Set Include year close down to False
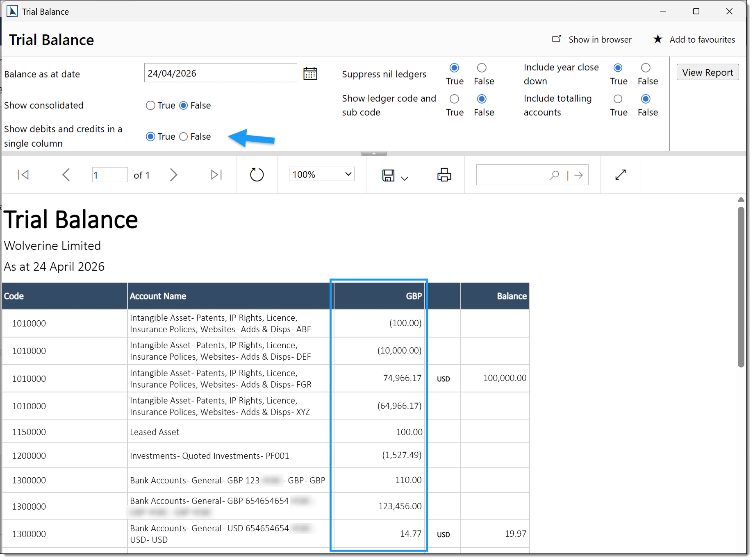753x560 pixels. pos(646,68)
